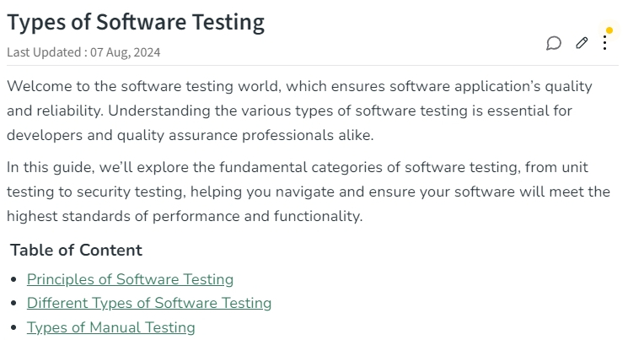Open the three-dot more options menu
This screenshot has height=340, width=644.
tap(604, 43)
